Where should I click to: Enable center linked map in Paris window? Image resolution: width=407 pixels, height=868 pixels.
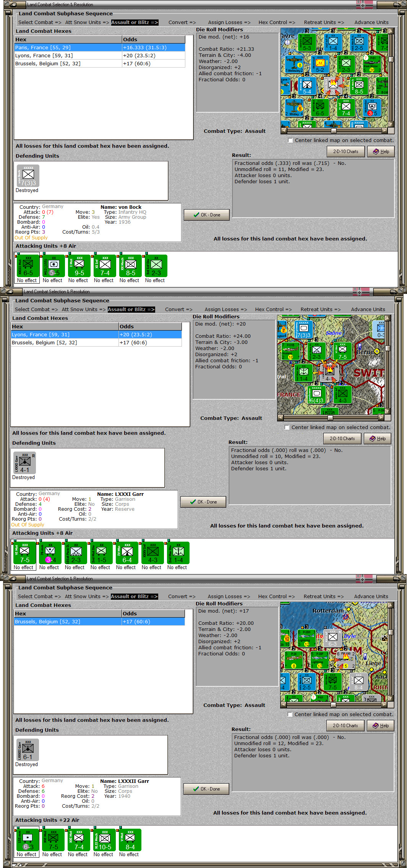[x=290, y=140]
